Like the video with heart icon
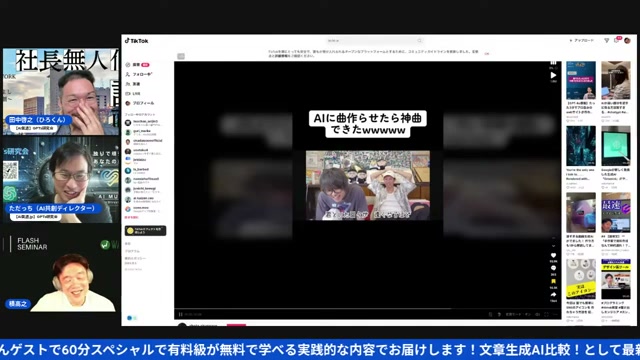 click(553, 256)
